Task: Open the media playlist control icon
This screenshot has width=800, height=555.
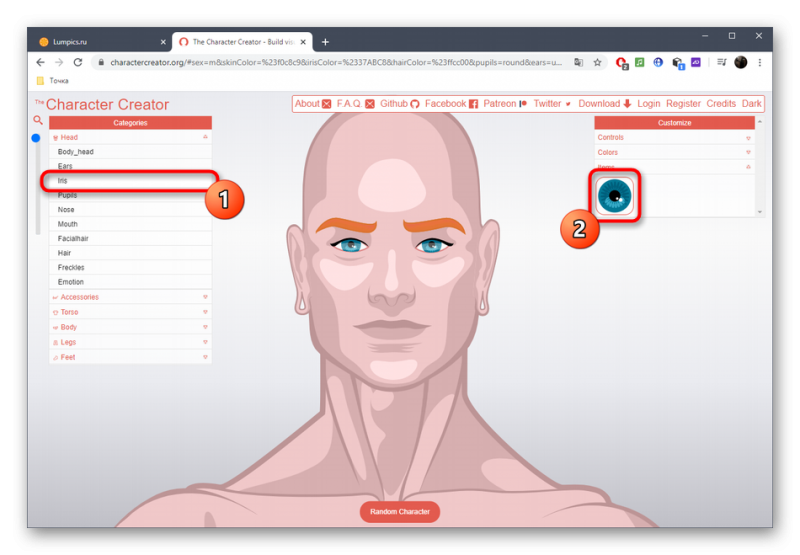Action: coord(721,62)
